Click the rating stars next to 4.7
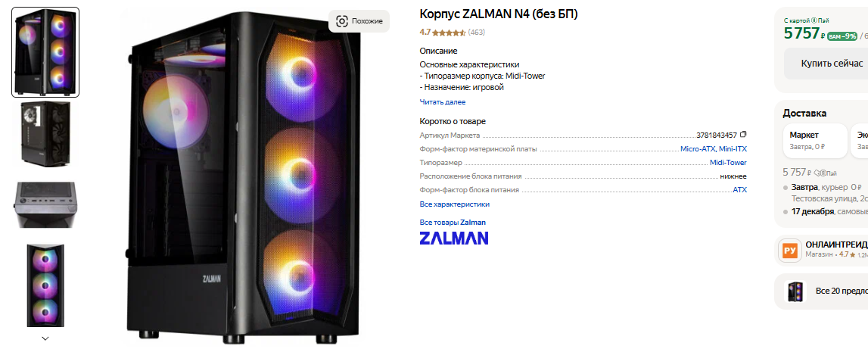This screenshot has width=868, height=349. 449,33
